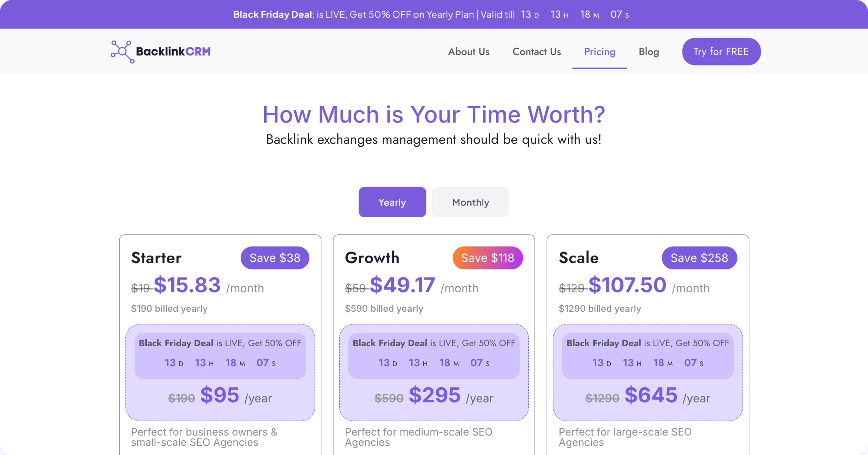Open the About Us page
The width and height of the screenshot is (868, 455).
[468, 52]
